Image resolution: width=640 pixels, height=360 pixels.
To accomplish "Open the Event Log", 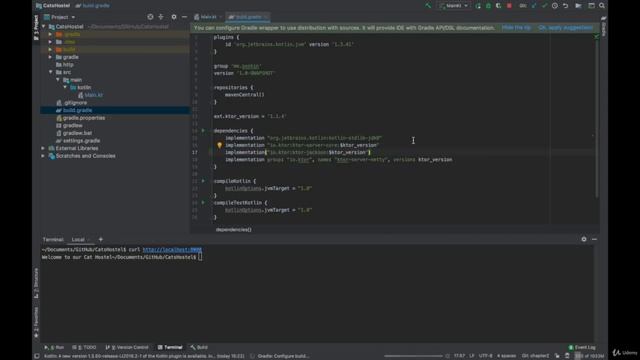I will click(x=582, y=347).
